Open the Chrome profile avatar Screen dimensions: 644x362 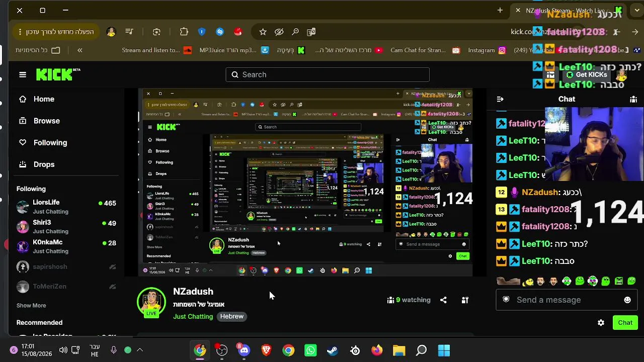[x=111, y=32]
